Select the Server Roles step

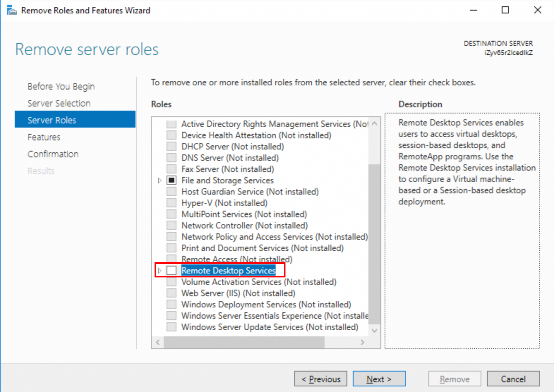click(75, 120)
